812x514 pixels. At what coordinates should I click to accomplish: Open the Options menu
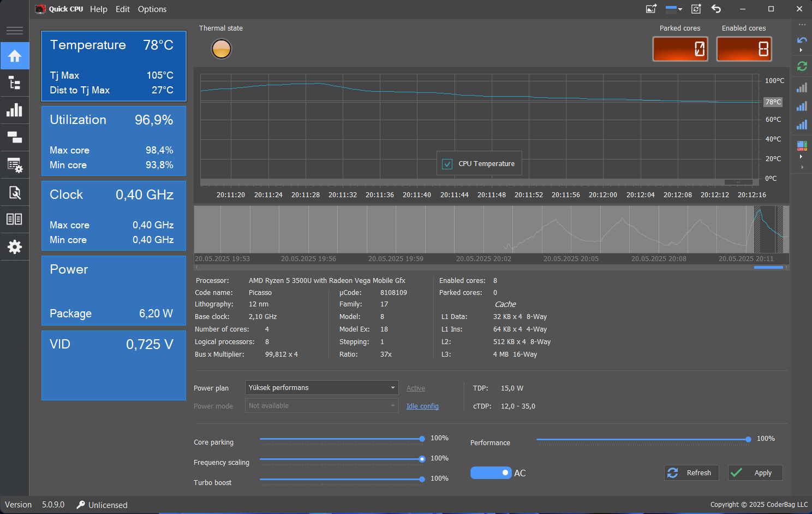(x=152, y=9)
